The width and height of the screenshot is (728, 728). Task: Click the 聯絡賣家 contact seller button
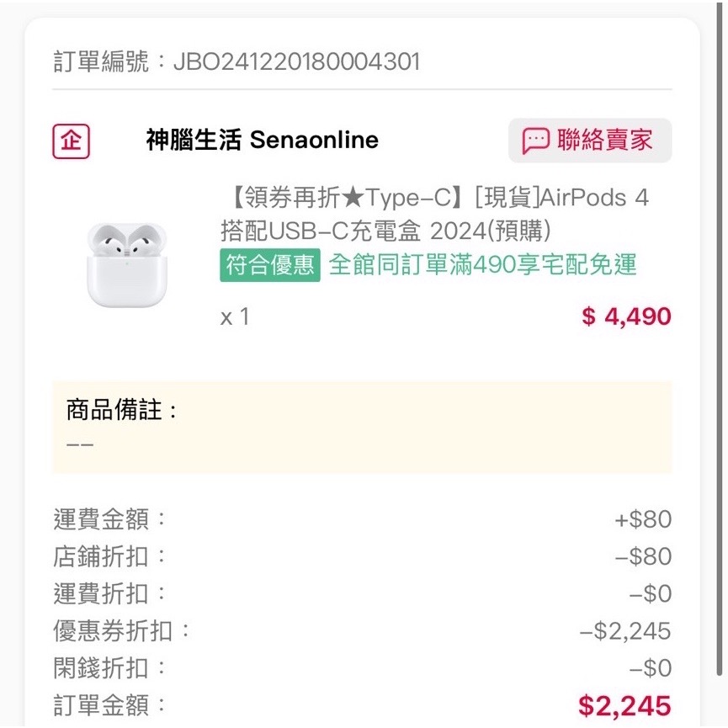(x=589, y=141)
